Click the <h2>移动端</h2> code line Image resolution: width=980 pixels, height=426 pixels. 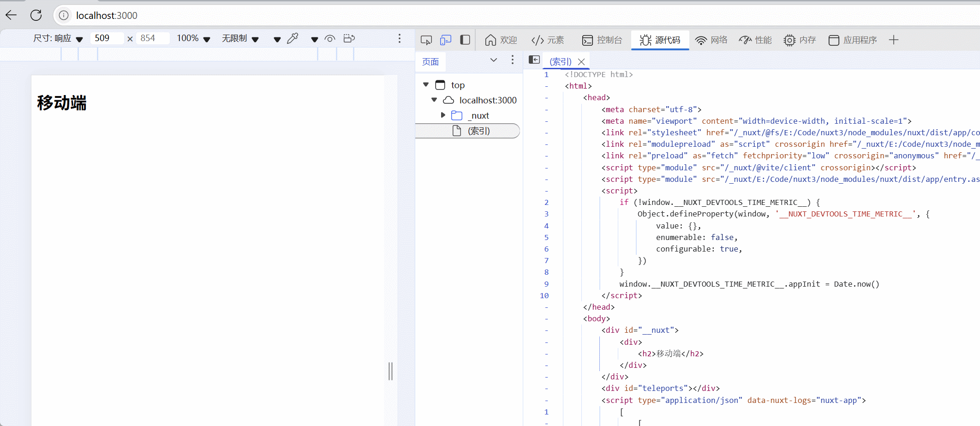[671, 354]
